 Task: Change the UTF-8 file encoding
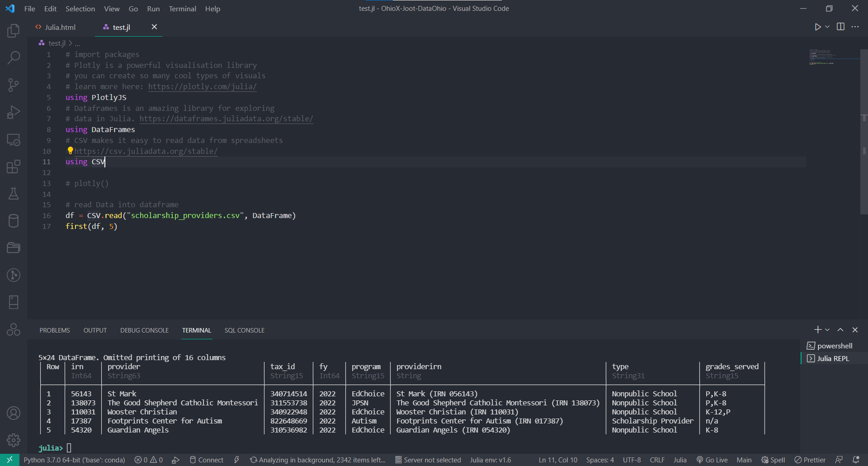[x=632, y=460]
